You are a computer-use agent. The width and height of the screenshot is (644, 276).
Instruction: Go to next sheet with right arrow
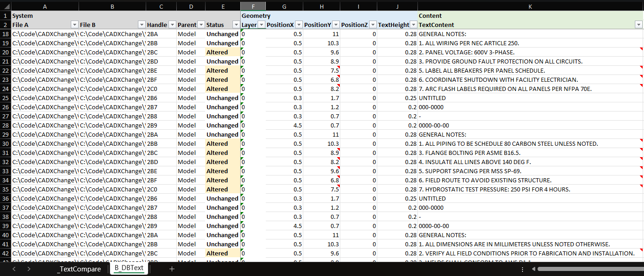tap(29, 269)
